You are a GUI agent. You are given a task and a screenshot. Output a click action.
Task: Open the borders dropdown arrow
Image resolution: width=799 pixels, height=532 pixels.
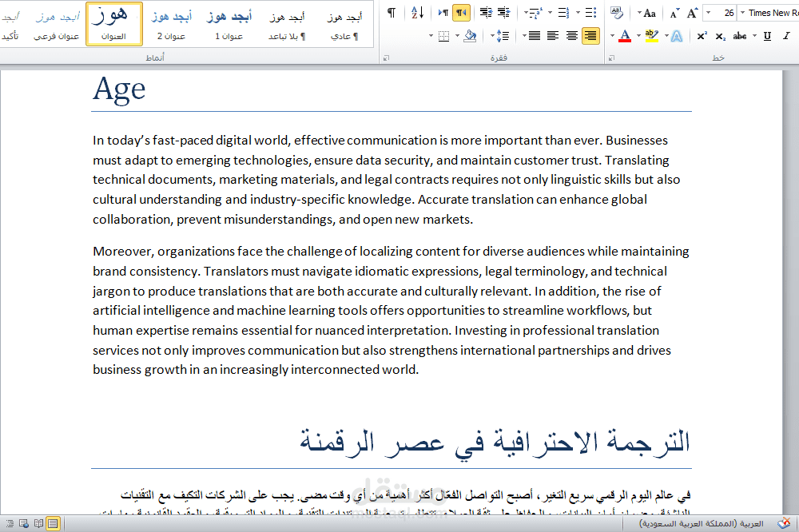coord(431,36)
